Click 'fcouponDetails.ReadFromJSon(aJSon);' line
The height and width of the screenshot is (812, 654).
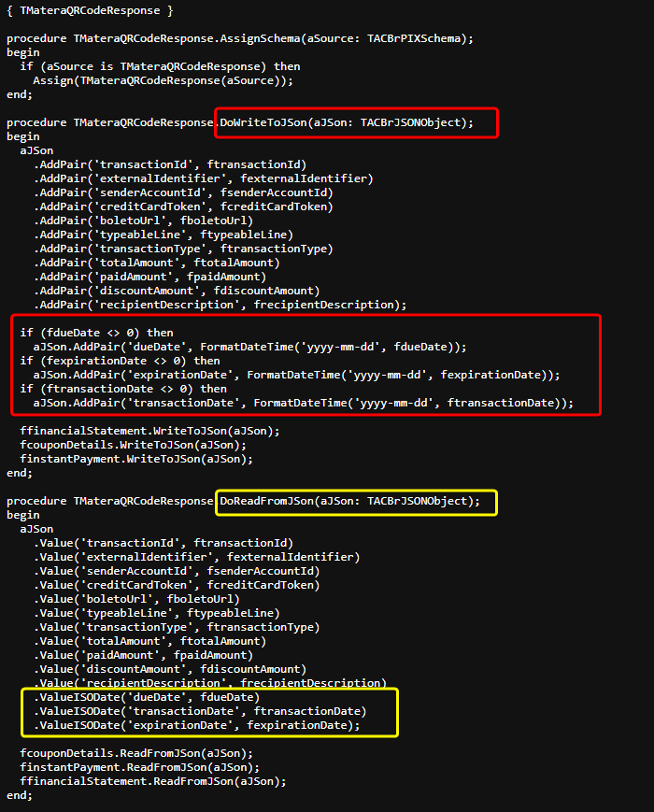pos(136,753)
